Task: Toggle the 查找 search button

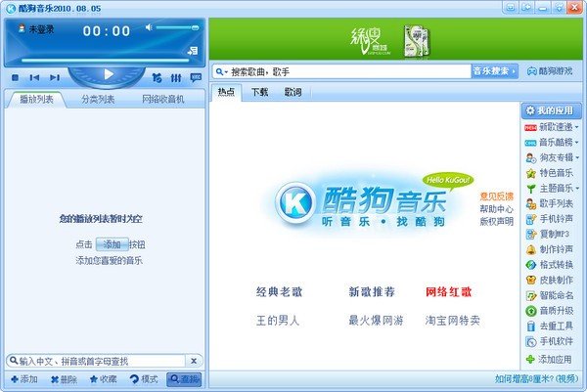Action: [x=184, y=379]
